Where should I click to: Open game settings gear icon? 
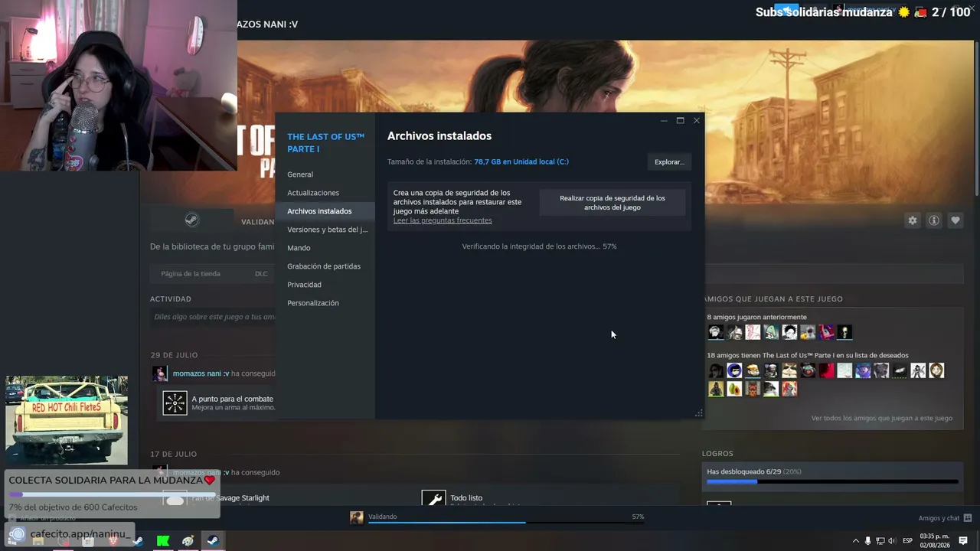pos(912,220)
